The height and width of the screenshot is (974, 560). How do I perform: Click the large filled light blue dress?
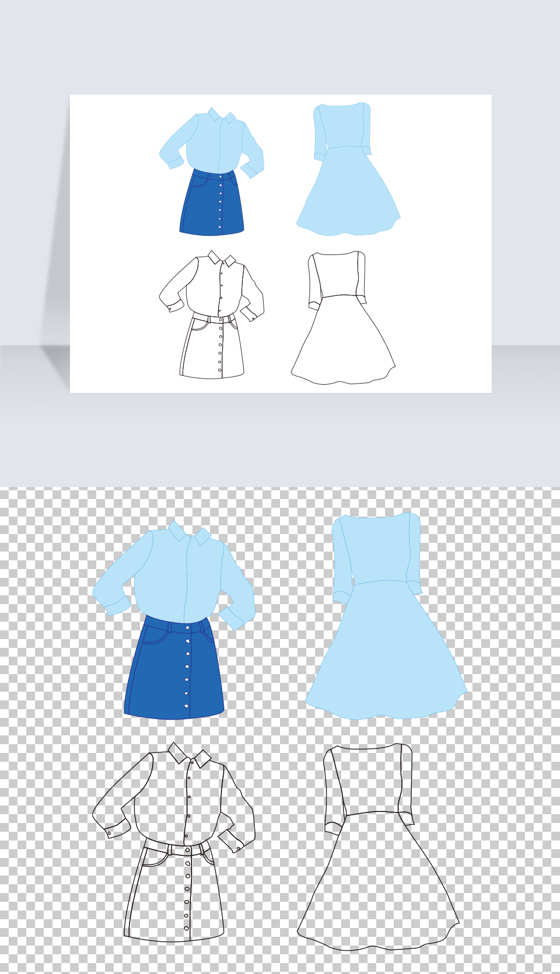pyautogui.click(x=387, y=616)
